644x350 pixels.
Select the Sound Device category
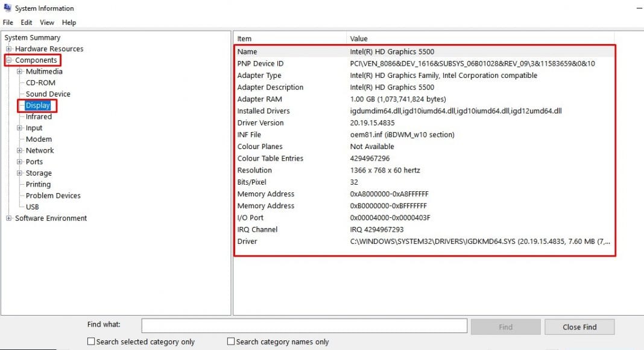(x=48, y=94)
